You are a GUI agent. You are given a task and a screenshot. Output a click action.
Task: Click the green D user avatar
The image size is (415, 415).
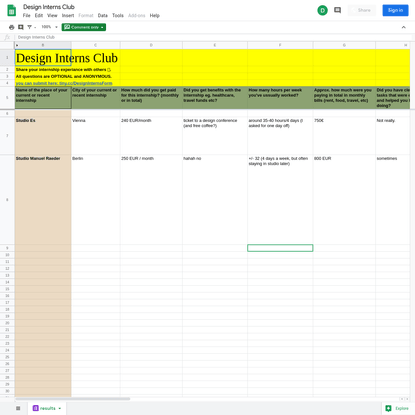click(322, 10)
